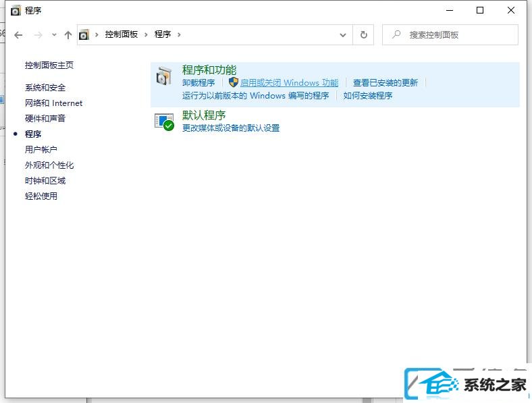This screenshot has width=532, height=403.
Task: Click the search magnifier icon
Action: point(396,34)
